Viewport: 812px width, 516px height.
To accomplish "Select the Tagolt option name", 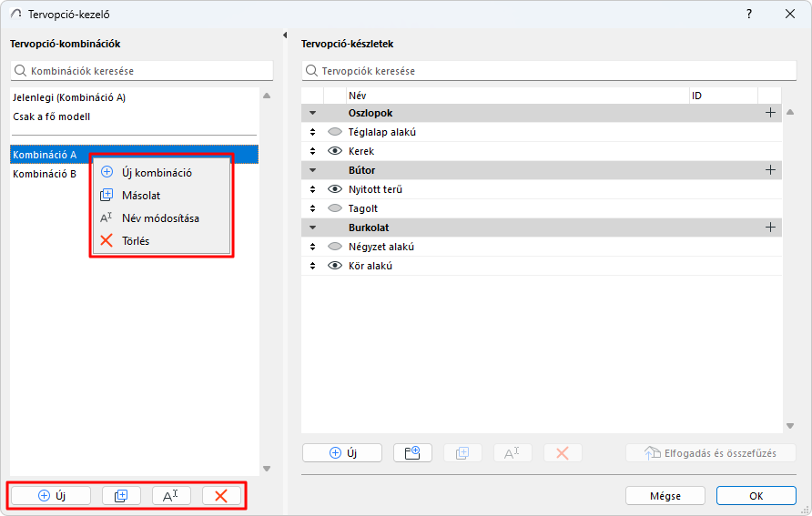I will coord(363,208).
